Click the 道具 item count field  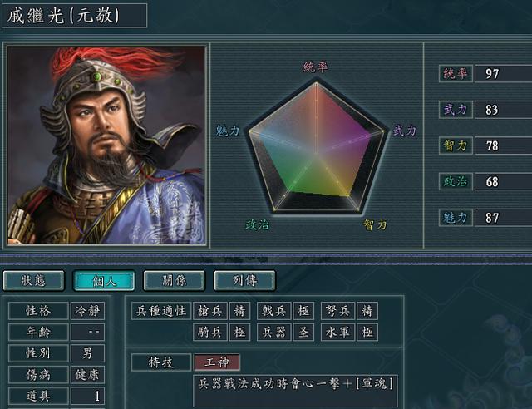tap(87, 396)
